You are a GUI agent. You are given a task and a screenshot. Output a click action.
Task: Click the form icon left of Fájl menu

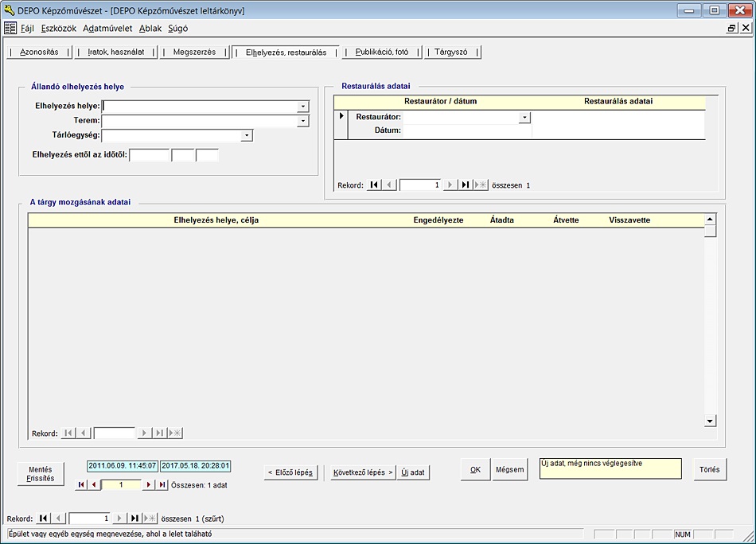[x=10, y=28]
